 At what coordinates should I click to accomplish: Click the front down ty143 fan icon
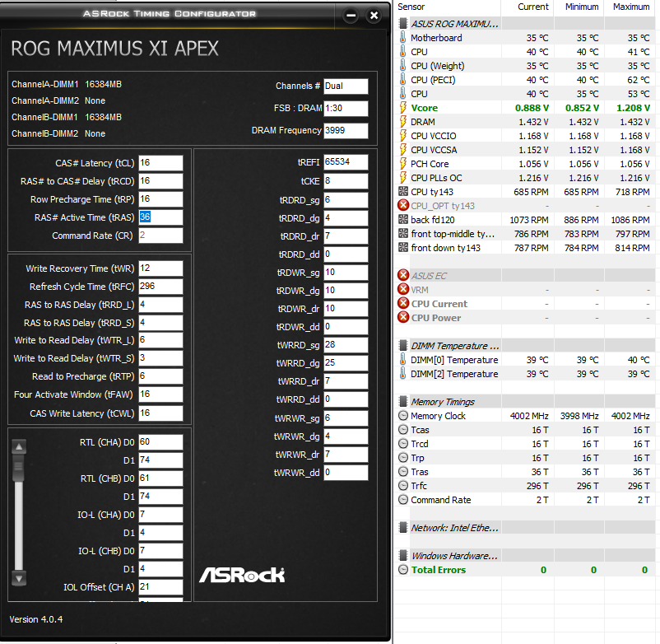click(x=402, y=248)
